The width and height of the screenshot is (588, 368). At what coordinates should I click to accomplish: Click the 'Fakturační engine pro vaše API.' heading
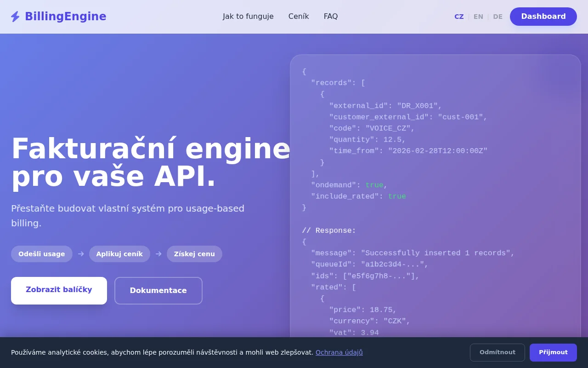[151, 162]
